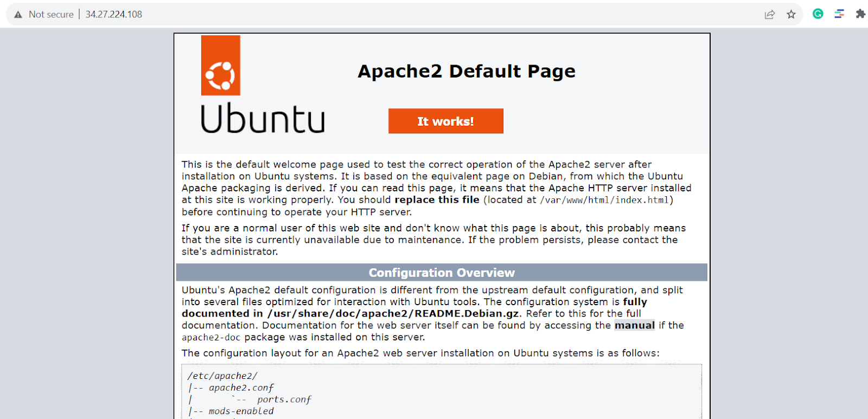
Task: Click the Not secure warning triangle icon
Action: coord(18,15)
